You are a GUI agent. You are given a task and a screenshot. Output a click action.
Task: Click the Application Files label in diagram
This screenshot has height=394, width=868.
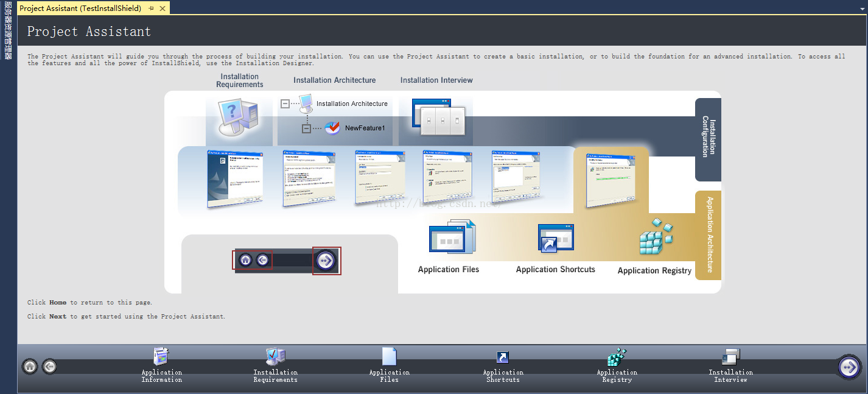449,270
